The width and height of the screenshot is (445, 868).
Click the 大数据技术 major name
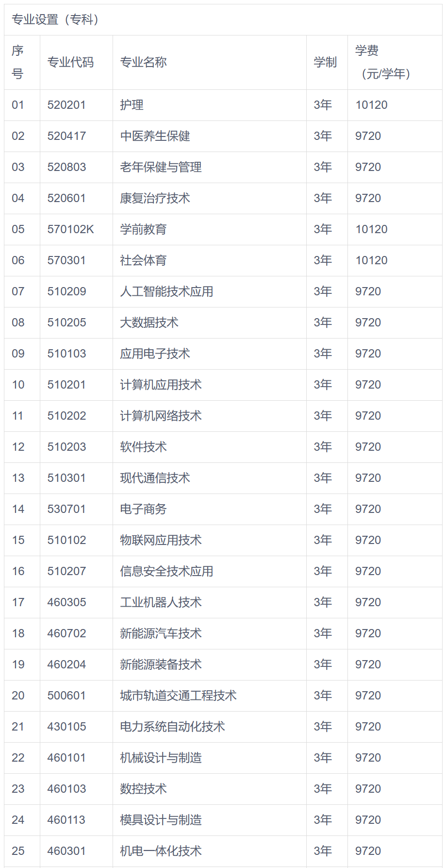click(149, 323)
